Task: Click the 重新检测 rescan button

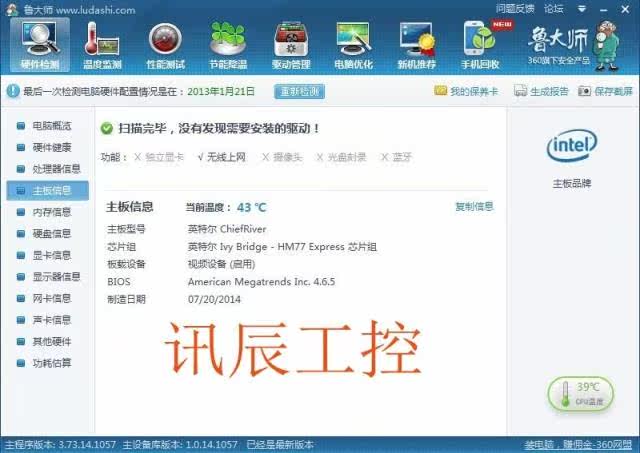Action: pyautogui.click(x=300, y=91)
